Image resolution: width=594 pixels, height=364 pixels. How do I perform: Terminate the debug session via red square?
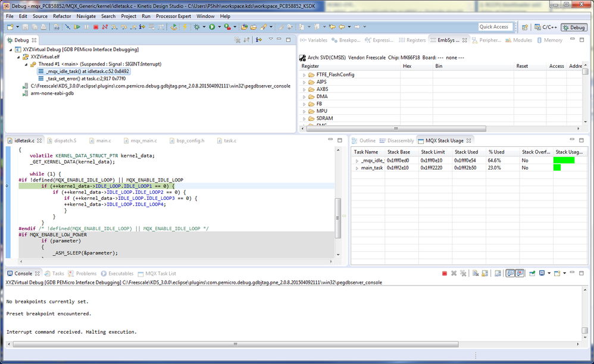point(96,27)
